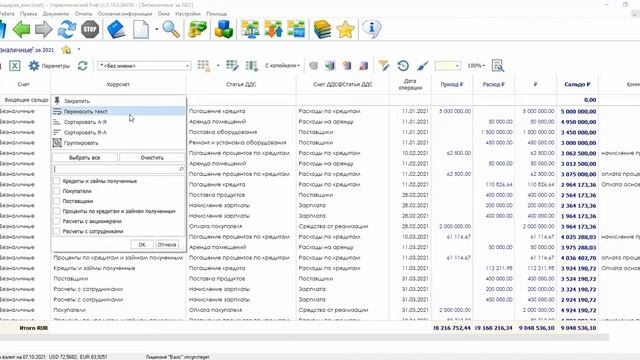Check the Расчеты с акционерами checkbox
The height and width of the screenshot is (360, 640).
(57, 221)
